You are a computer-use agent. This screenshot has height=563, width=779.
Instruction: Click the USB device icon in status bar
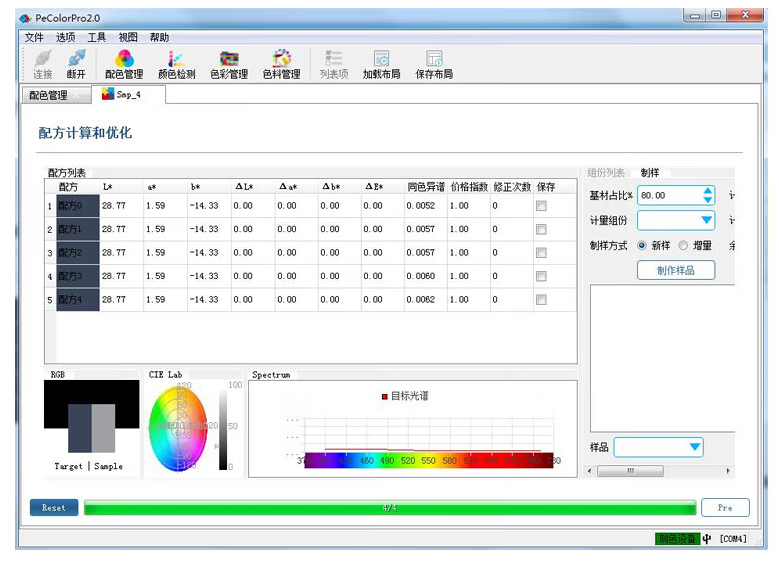pyautogui.click(x=707, y=539)
